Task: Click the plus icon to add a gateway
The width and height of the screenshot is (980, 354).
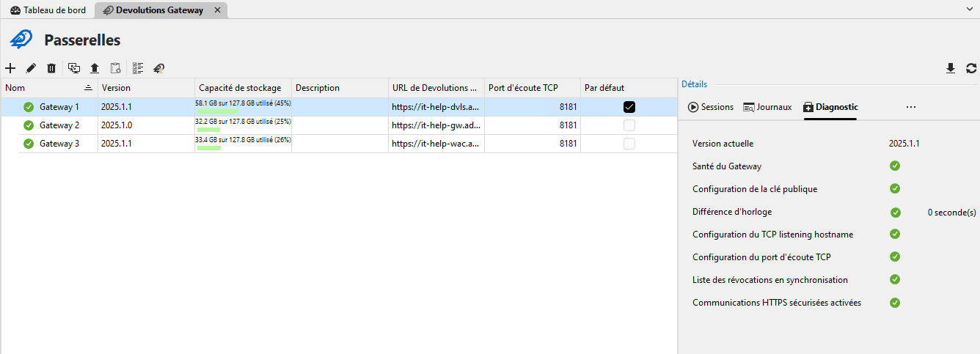Action: pyautogui.click(x=10, y=68)
